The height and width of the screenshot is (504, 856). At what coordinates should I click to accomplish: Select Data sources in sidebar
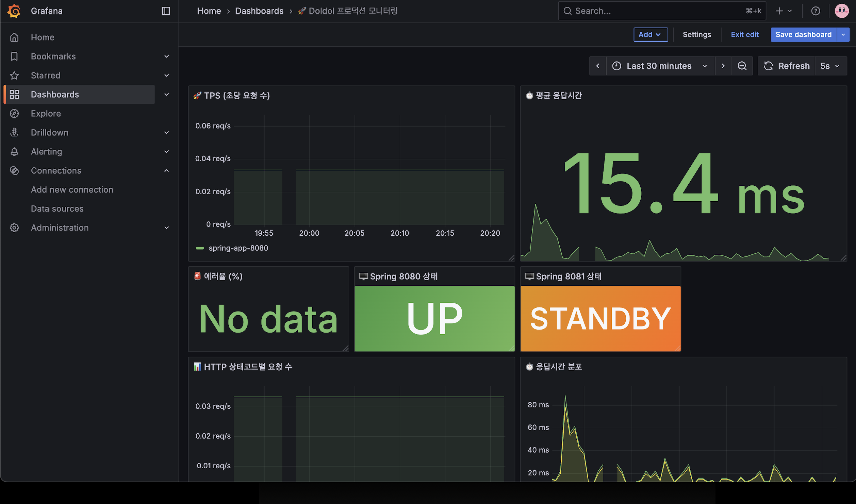coord(57,209)
